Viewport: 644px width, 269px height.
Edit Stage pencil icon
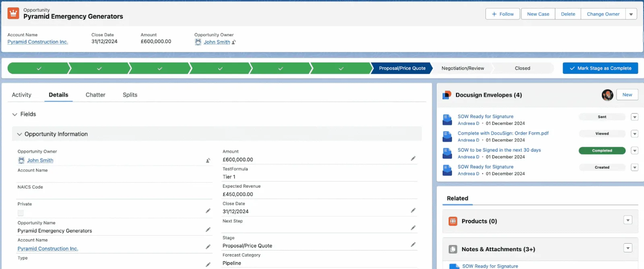pyautogui.click(x=413, y=244)
